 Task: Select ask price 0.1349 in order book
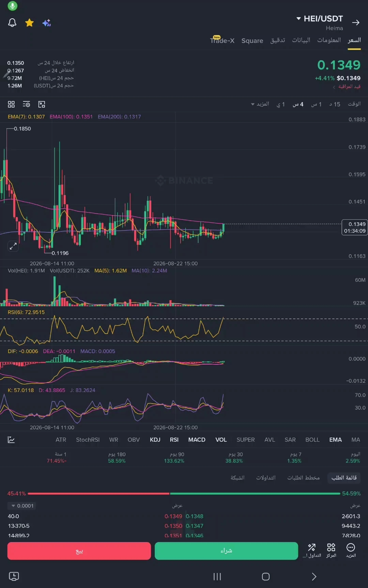tap(173, 516)
